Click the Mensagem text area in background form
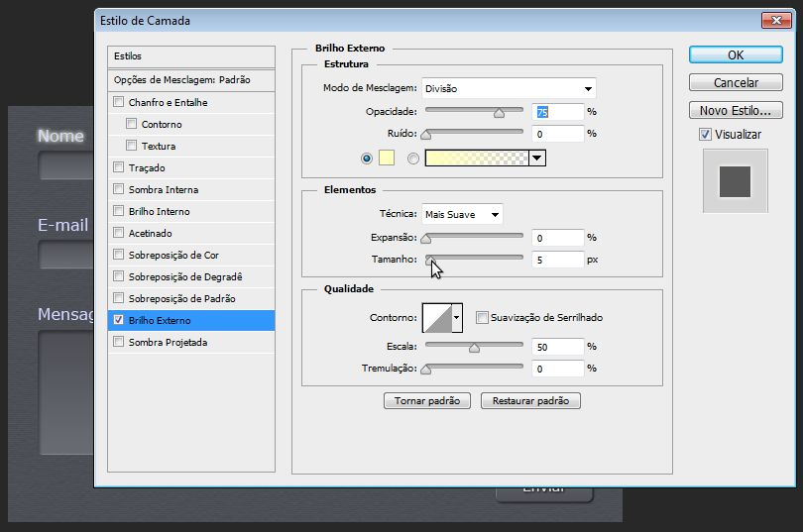The image size is (803, 532). coord(66,392)
